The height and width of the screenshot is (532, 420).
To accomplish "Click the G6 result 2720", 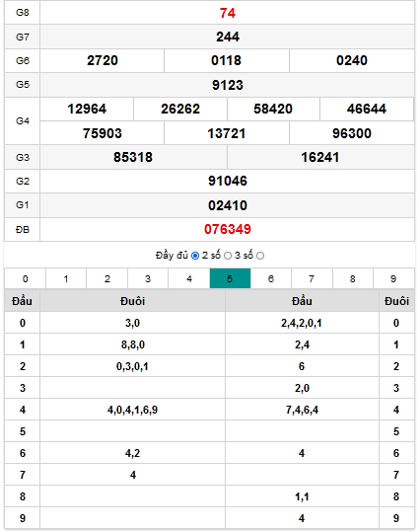I will point(103,60).
